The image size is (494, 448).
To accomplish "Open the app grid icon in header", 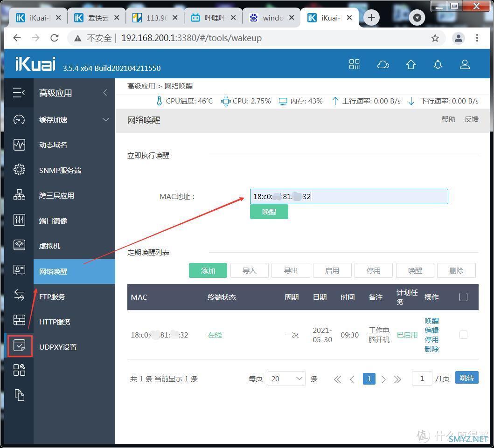I will click(355, 64).
